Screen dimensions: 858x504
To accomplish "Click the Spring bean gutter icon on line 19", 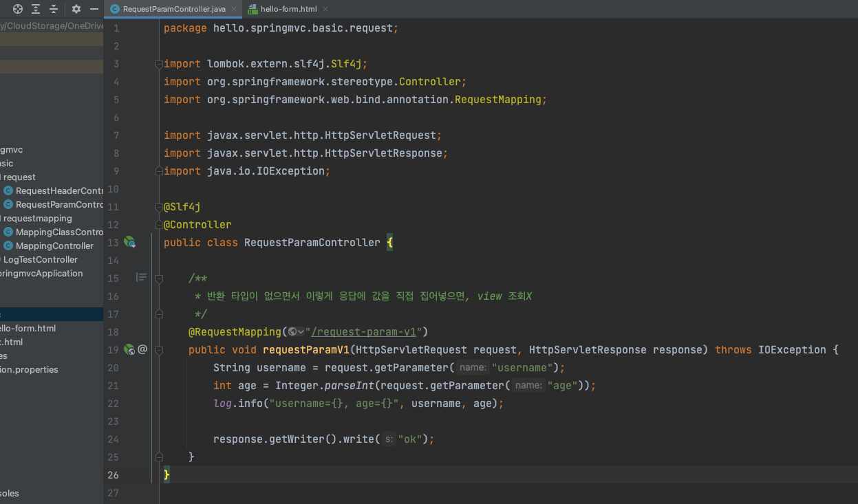I will tap(129, 349).
